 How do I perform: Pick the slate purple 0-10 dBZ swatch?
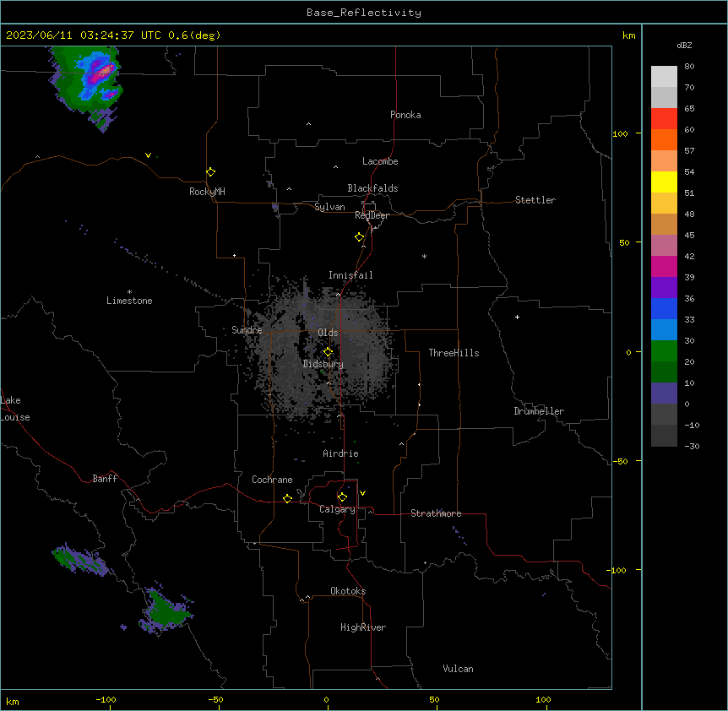tap(664, 393)
